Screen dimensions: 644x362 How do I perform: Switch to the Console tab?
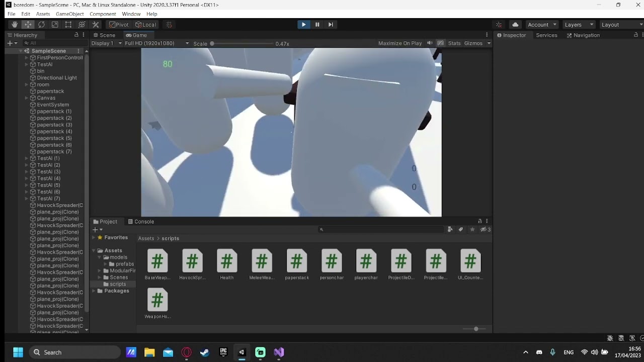pyautogui.click(x=141, y=222)
